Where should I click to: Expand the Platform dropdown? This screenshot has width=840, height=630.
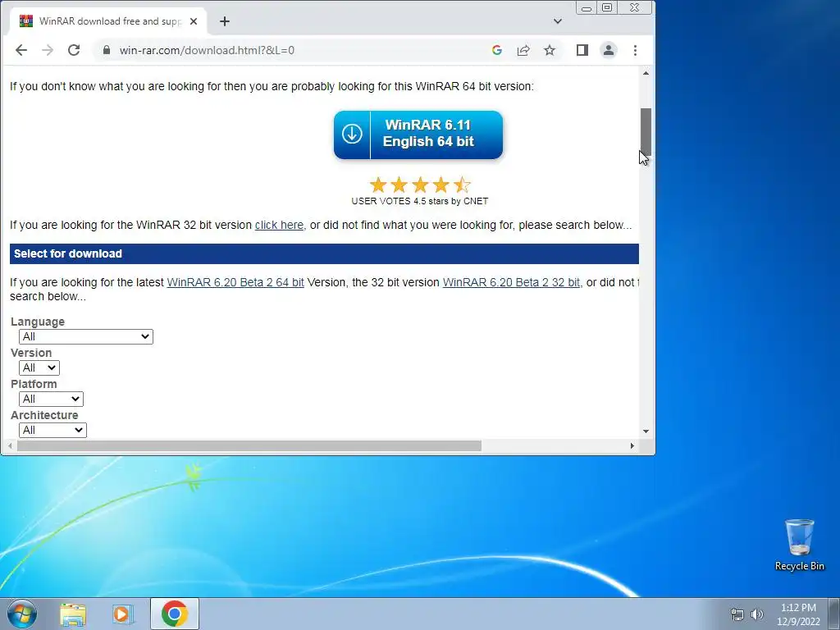pos(51,399)
